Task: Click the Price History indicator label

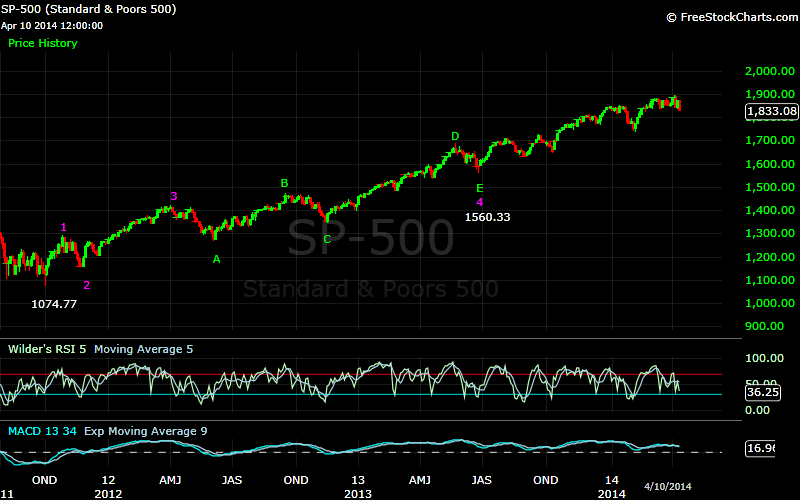Action: [43, 43]
